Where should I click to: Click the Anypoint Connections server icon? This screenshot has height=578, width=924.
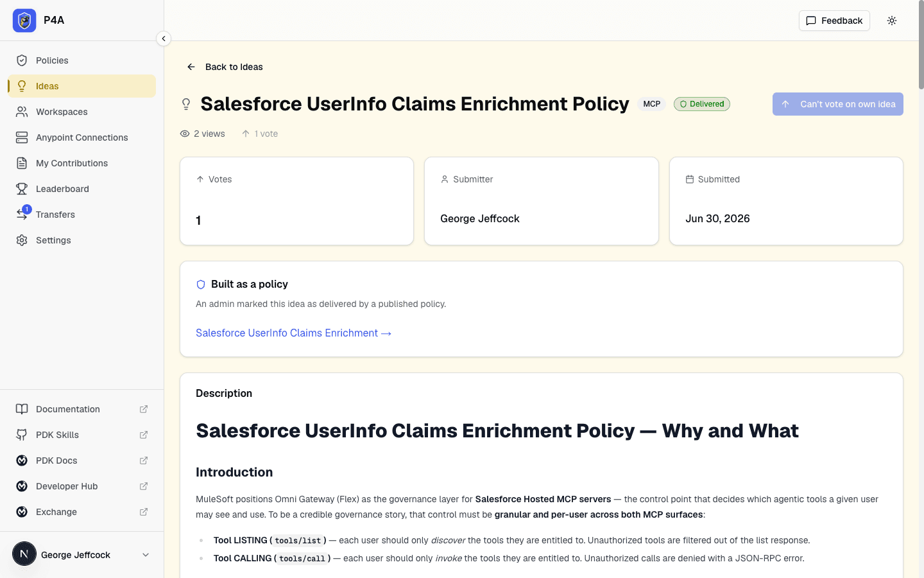22,137
